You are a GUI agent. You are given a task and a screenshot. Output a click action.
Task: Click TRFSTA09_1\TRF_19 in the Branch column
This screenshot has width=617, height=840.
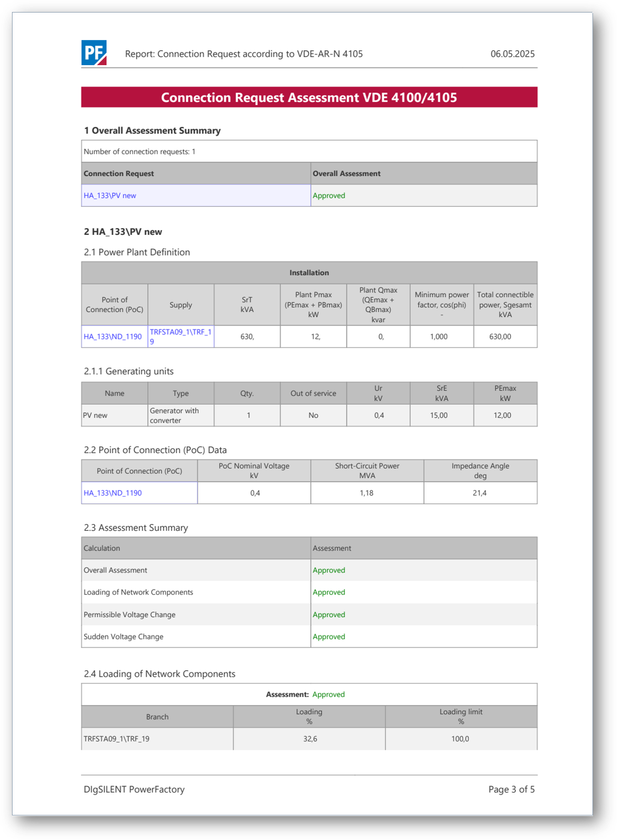(117, 738)
